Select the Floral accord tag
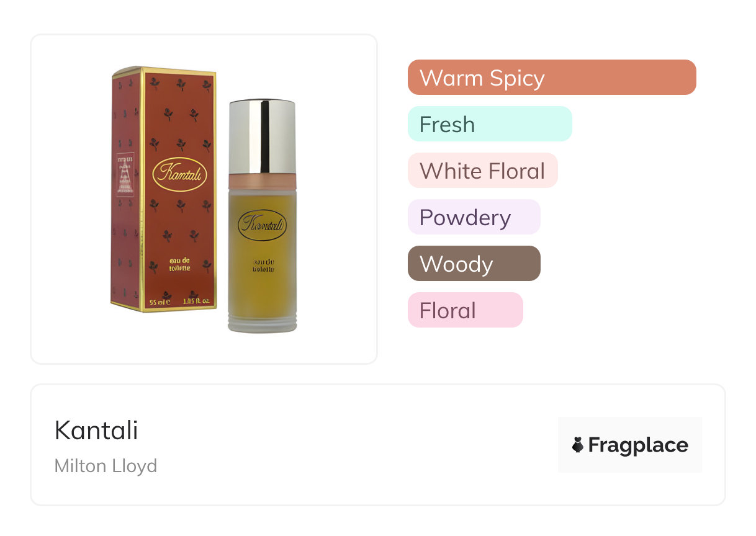Viewport: 756px width, 536px height. click(x=466, y=310)
